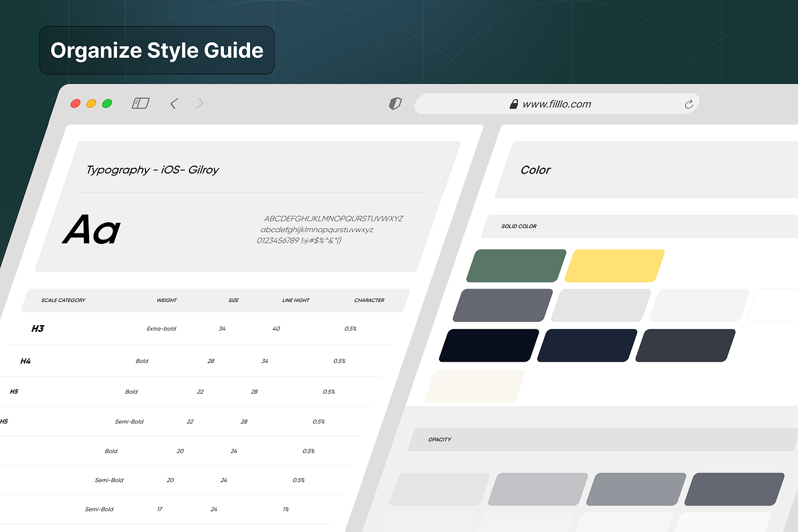The image size is (798, 532).
Task: Select the slate gray solid color swatch
Action: click(x=503, y=305)
